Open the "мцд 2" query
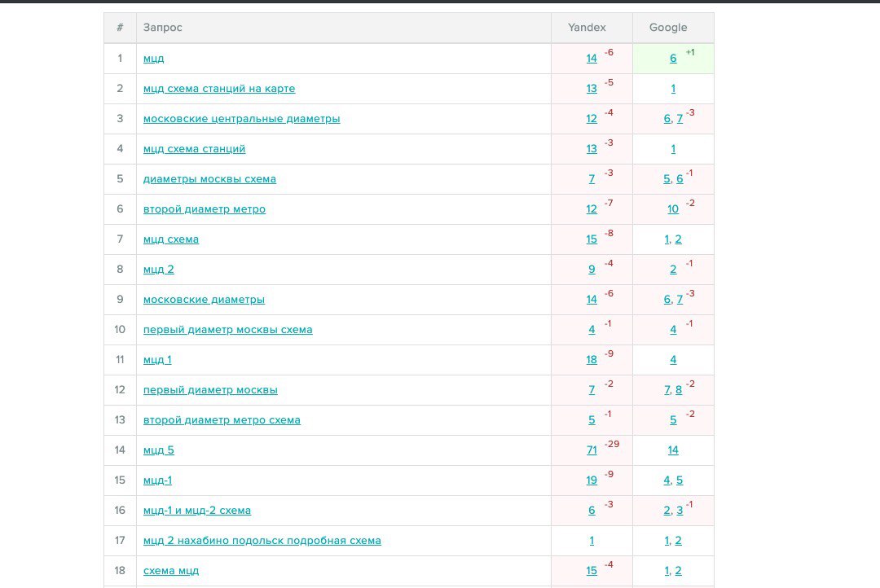The image size is (880, 588). tap(158, 270)
